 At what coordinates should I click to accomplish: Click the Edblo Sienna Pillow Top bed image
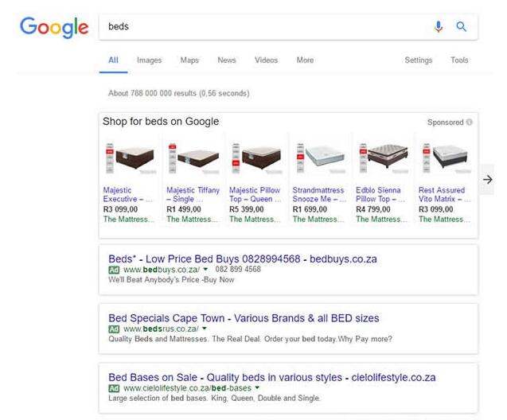384,158
